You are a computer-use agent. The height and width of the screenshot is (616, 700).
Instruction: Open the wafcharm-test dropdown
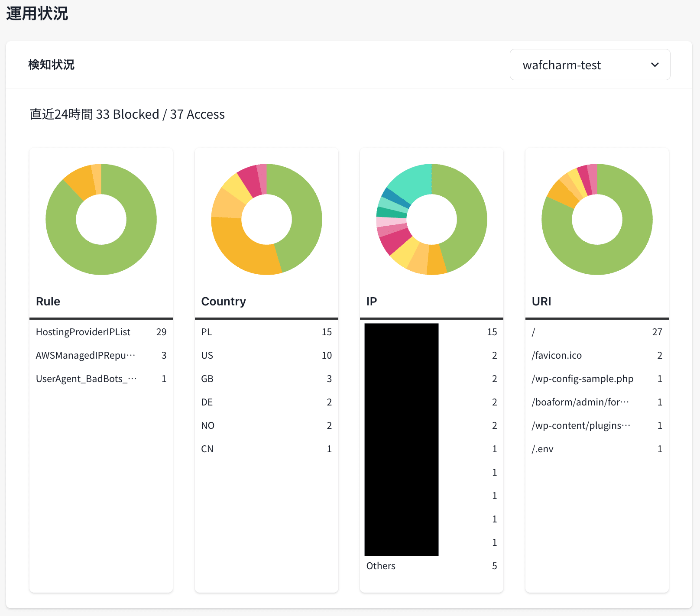point(589,65)
